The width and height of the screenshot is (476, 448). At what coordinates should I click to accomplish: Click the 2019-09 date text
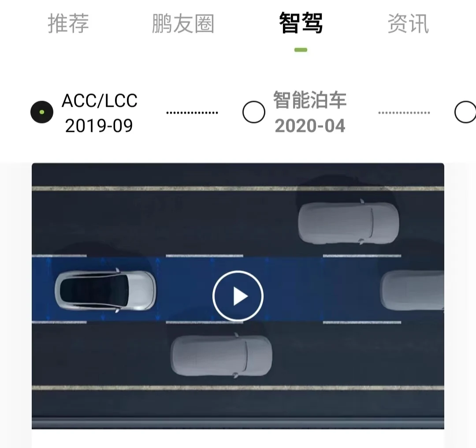click(x=99, y=126)
